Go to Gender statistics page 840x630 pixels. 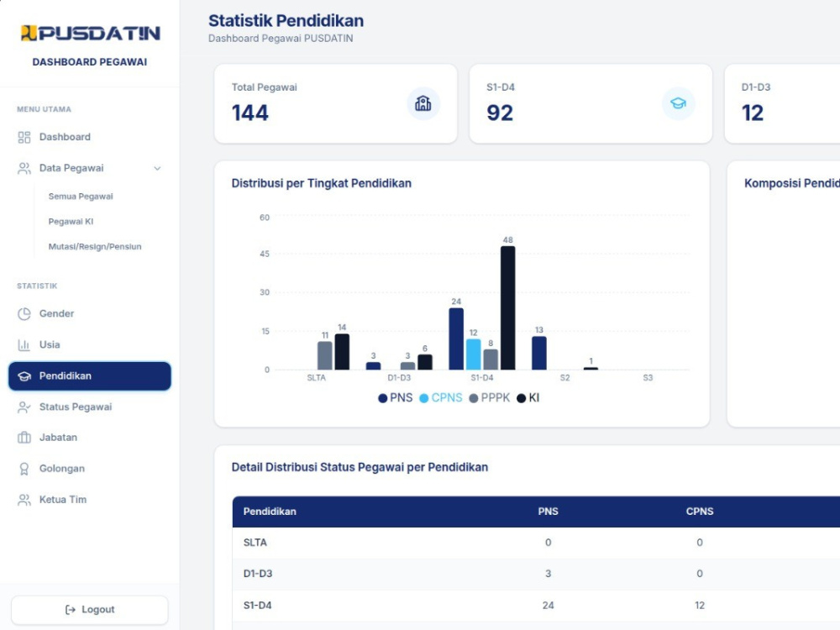(90, 314)
